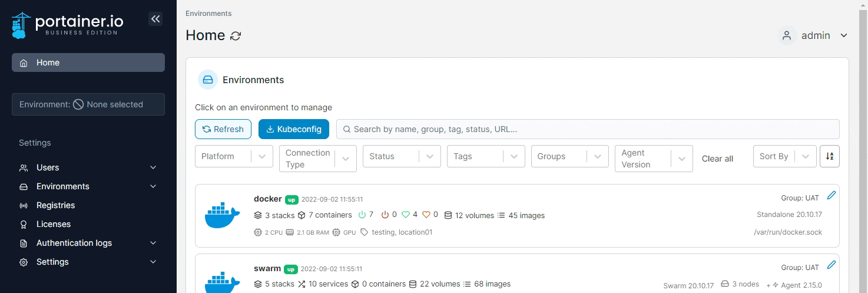
Task: Click the Refresh button
Action: pos(223,129)
